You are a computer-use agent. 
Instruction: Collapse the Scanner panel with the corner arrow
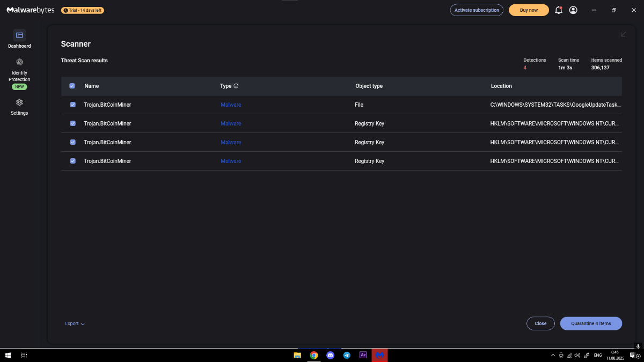click(623, 34)
